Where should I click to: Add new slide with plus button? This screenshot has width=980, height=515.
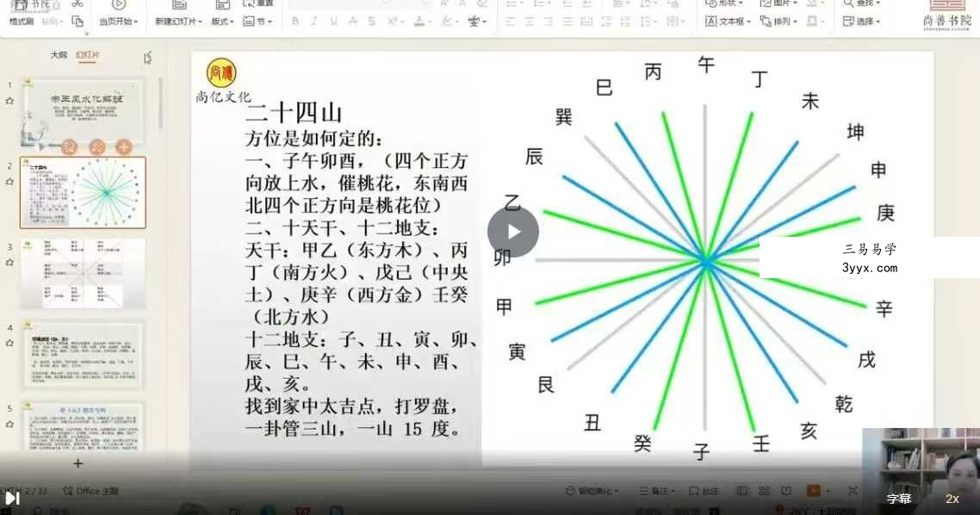(78, 463)
